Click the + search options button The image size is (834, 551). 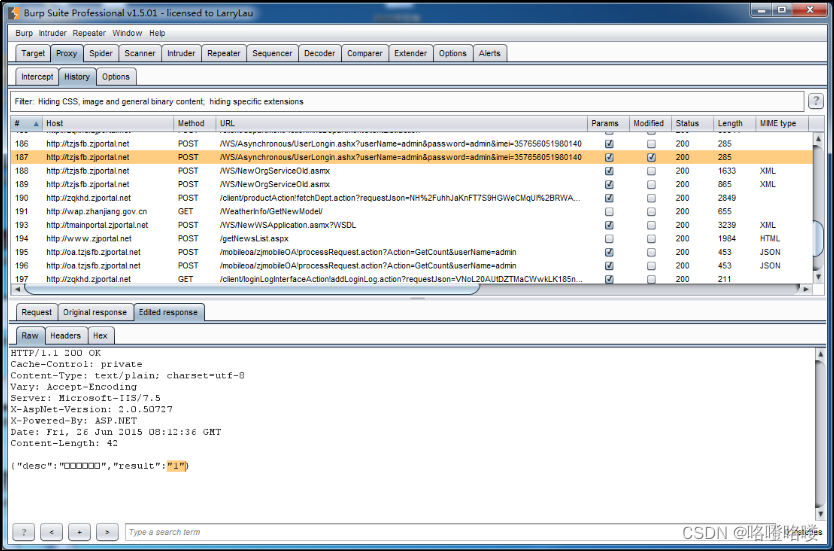pyautogui.click(x=79, y=531)
